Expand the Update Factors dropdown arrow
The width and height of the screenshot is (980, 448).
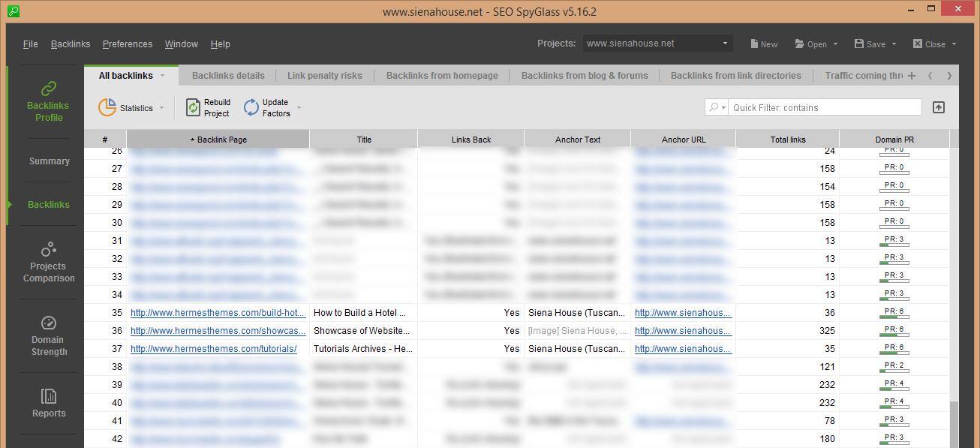pos(299,108)
